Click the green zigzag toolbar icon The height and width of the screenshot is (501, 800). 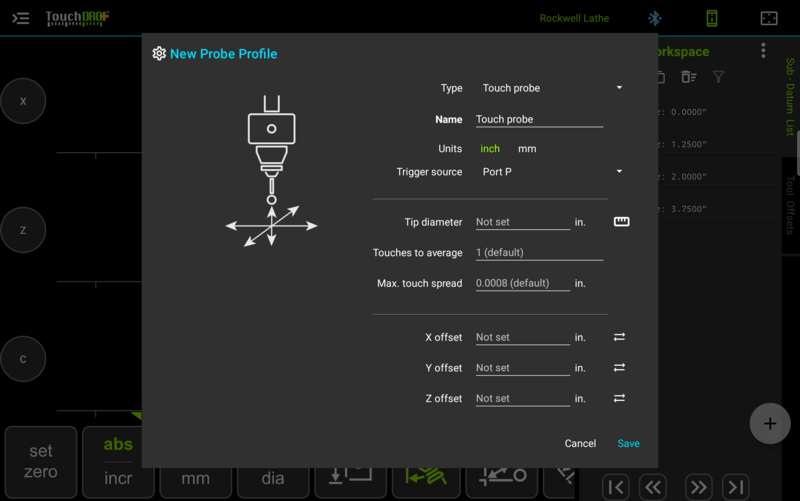427,482
